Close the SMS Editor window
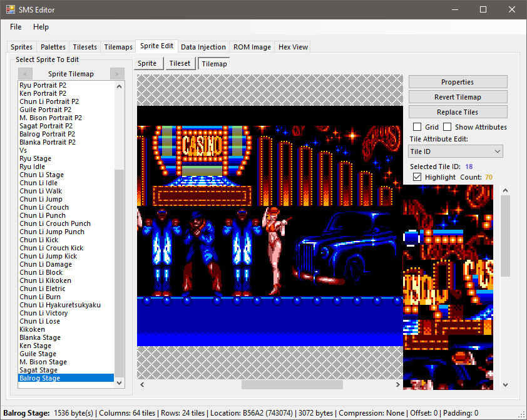The width and height of the screenshot is (527, 420). click(x=511, y=9)
